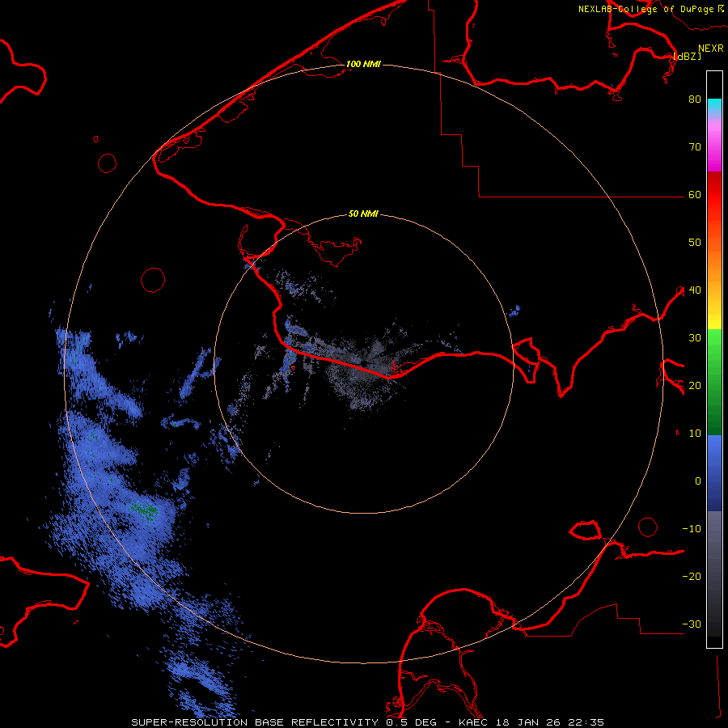The height and width of the screenshot is (728, 728).
Task: Click the NEXR label in the corner
Action: tap(711, 49)
